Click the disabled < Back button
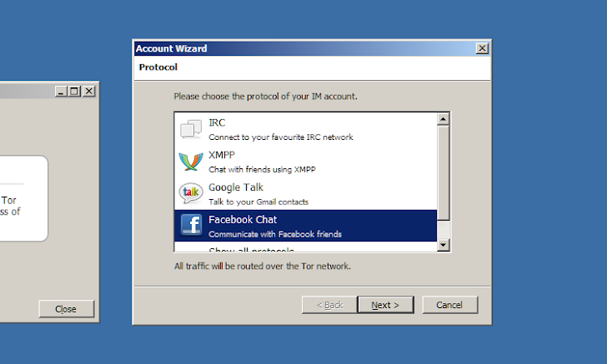Viewport: 607px width, 364px height. tap(329, 305)
